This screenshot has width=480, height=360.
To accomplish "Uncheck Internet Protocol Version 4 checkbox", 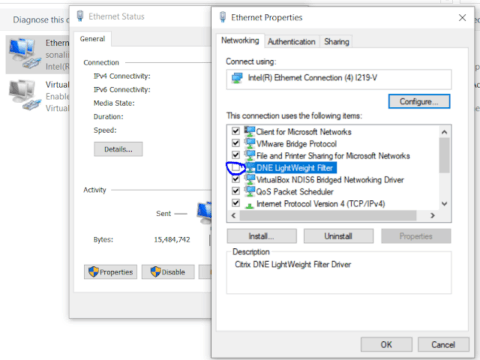I will click(236, 203).
